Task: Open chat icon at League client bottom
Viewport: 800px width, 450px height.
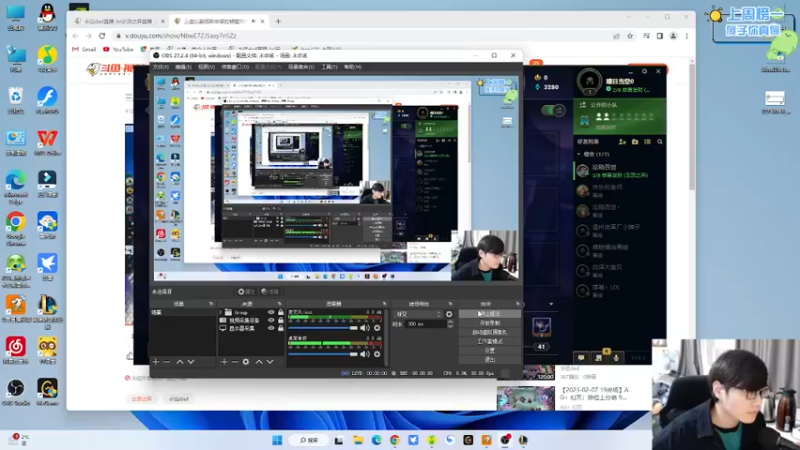Action: coord(581,358)
